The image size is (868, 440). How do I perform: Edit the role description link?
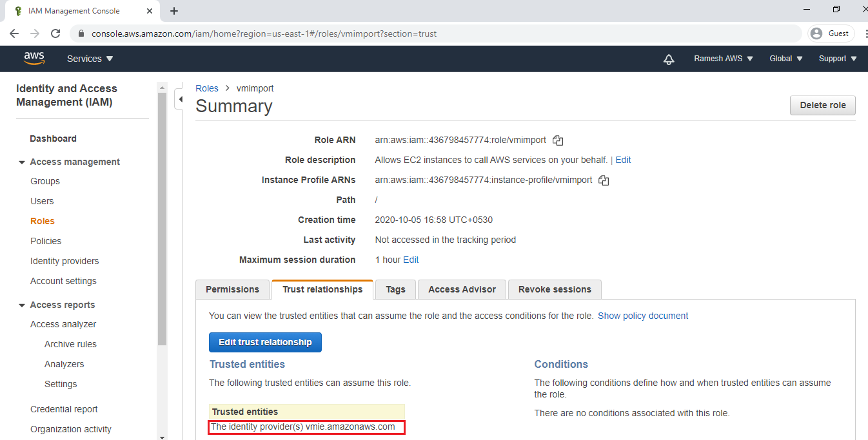623,160
